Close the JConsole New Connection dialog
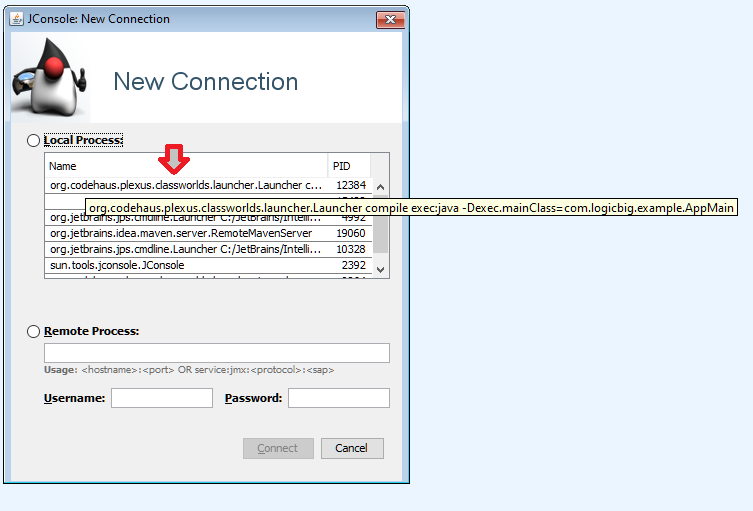 pos(390,20)
